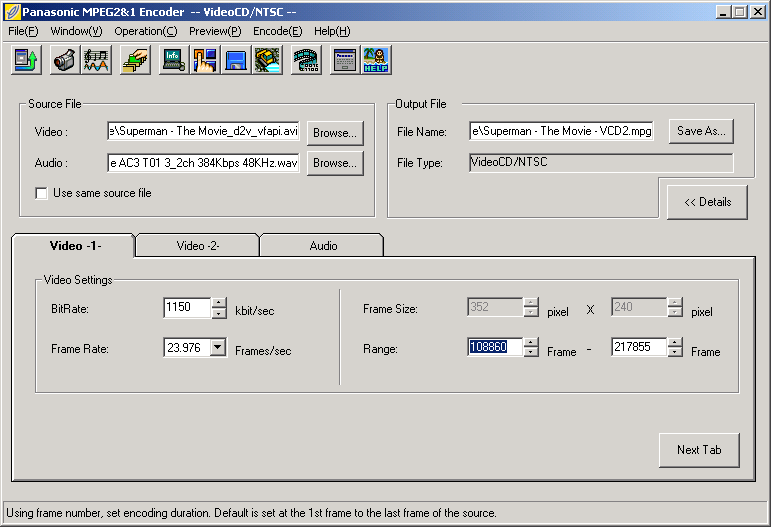Open the Preview(P) menu
The image size is (771, 527).
tap(215, 31)
